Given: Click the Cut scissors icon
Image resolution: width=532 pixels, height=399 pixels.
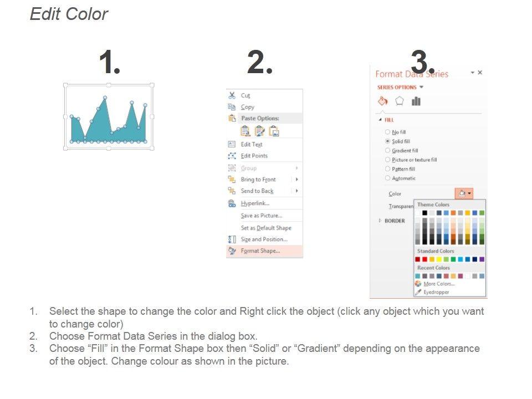Looking at the screenshot, I should tap(232, 95).
